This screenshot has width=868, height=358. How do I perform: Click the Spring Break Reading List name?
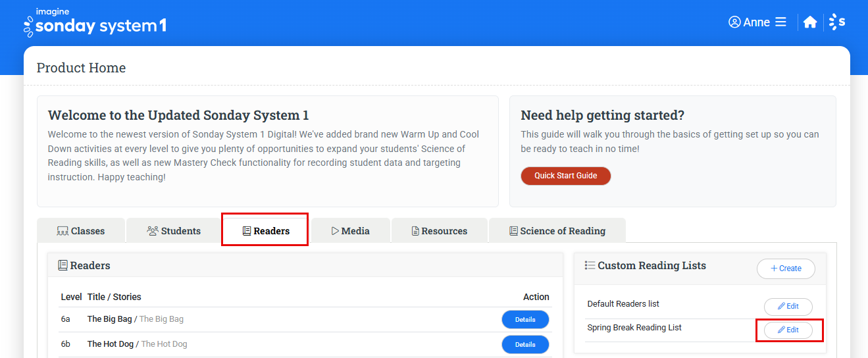pos(634,328)
